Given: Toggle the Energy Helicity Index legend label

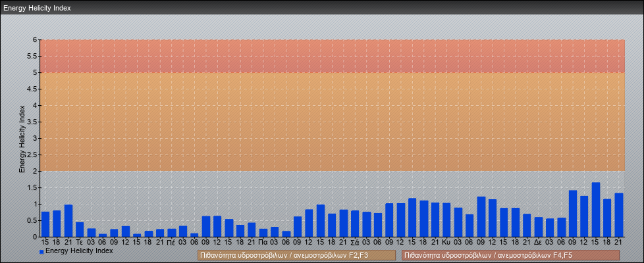Looking at the screenshot, I should coord(79,251).
